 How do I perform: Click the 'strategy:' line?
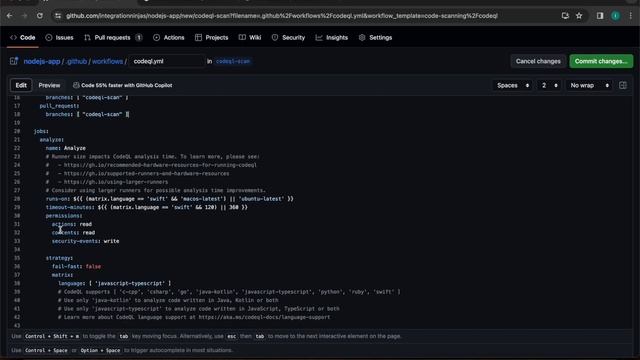click(x=59, y=258)
